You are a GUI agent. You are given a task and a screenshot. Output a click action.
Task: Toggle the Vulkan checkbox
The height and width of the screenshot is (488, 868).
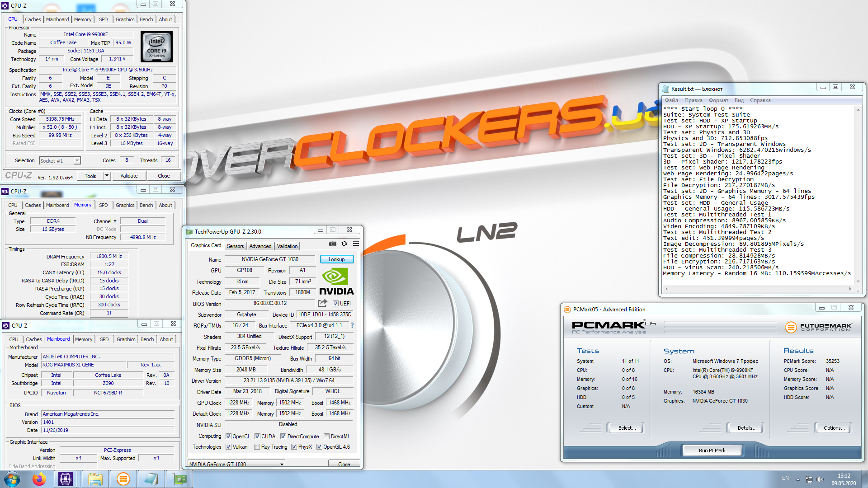click(x=229, y=447)
